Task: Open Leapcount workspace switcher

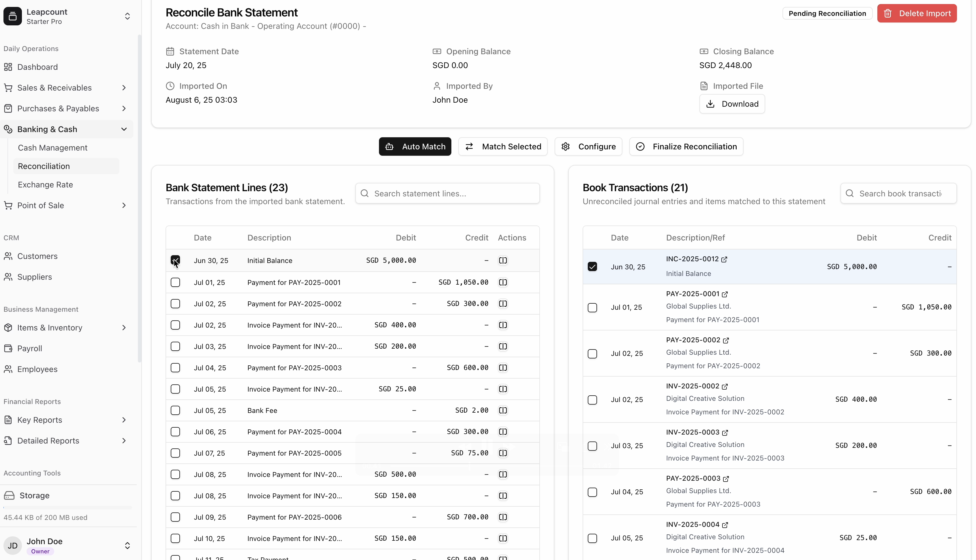Action: 127,16
